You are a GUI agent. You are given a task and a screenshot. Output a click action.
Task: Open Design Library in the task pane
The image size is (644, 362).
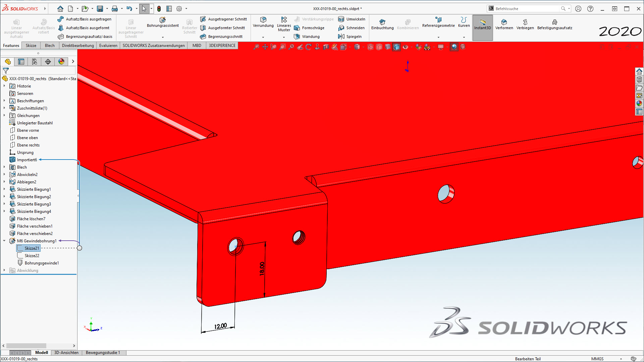point(639,79)
